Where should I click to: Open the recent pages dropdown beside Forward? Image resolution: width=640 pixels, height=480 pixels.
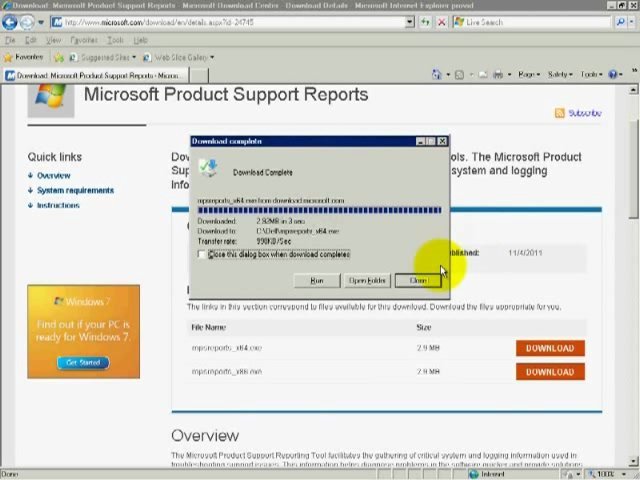click(41, 22)
